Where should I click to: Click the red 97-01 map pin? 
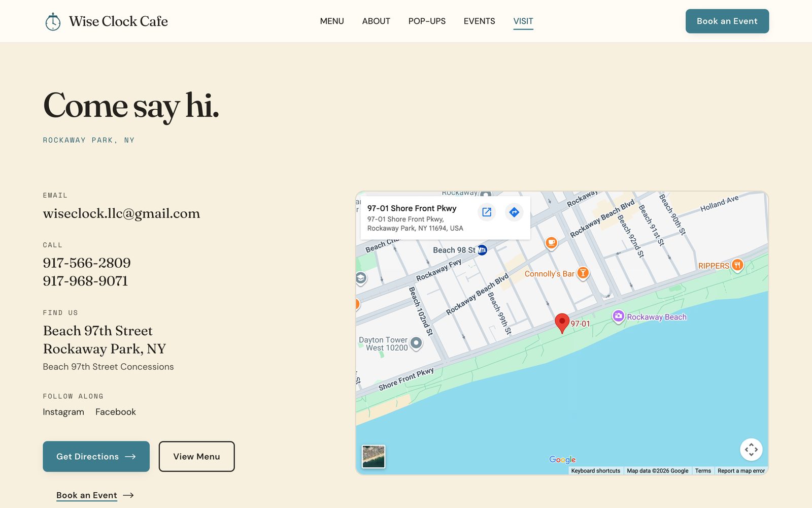(562, 323)
